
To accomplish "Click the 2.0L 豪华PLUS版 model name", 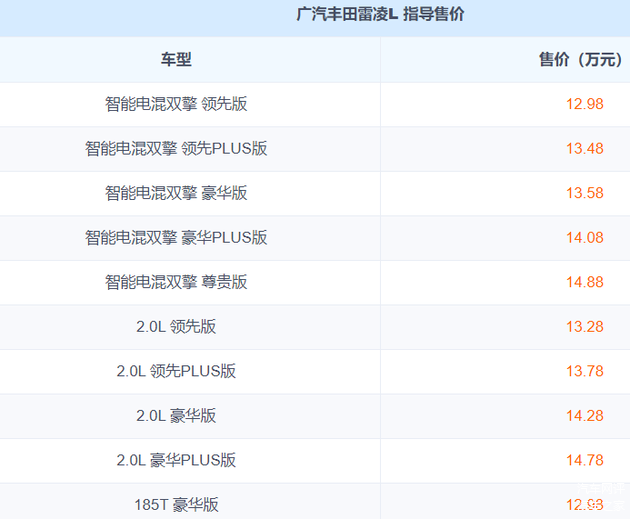I will pos(176,460).
